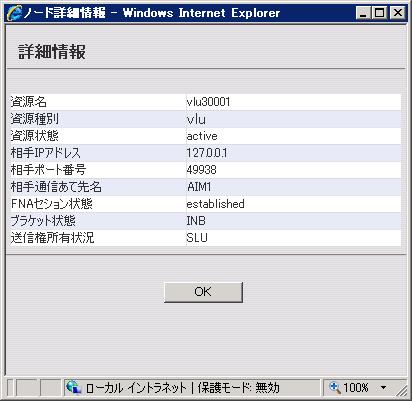Screen dimensions: 412x401
Task: Click the 100% zoom level text
Action: click(x=356, y=387)
